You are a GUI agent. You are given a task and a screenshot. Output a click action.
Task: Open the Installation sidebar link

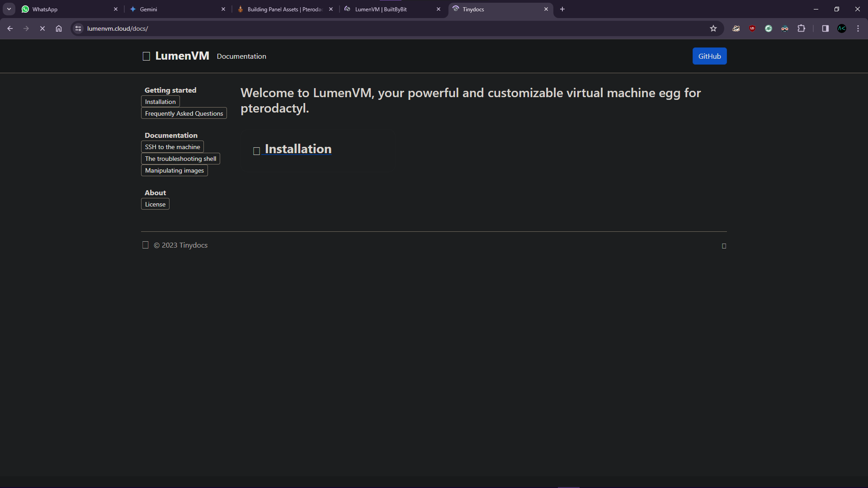tap(160, 102)
